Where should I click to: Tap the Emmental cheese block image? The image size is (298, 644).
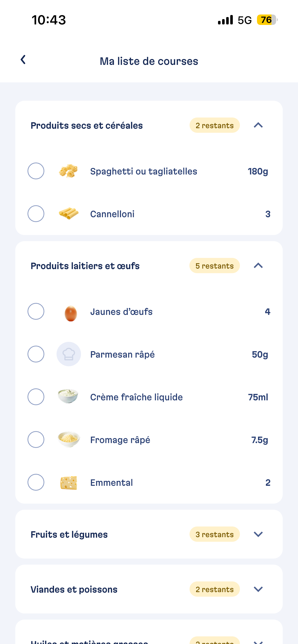tap(69, 482)
